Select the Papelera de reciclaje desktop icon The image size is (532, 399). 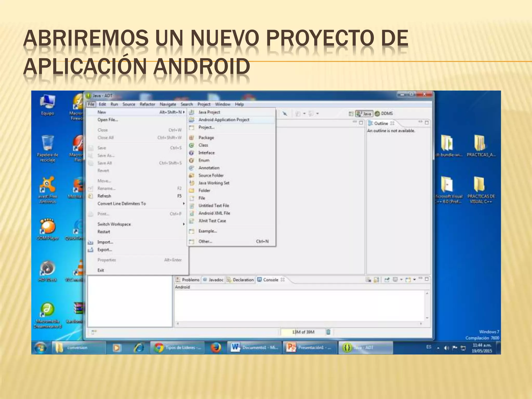tap(48, 148)
